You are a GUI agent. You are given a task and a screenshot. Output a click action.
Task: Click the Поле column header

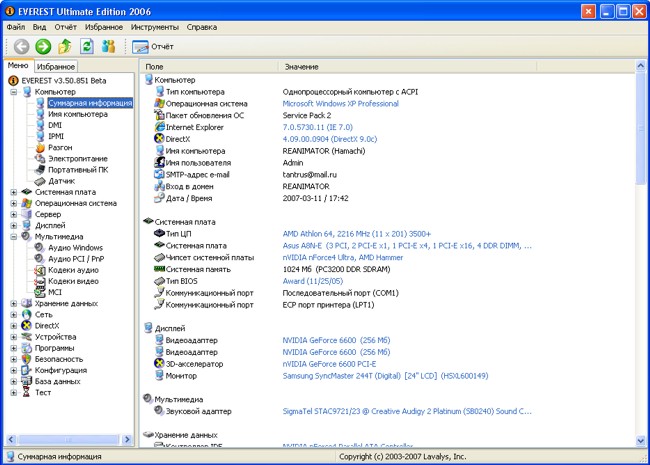[x=209, y=66]
